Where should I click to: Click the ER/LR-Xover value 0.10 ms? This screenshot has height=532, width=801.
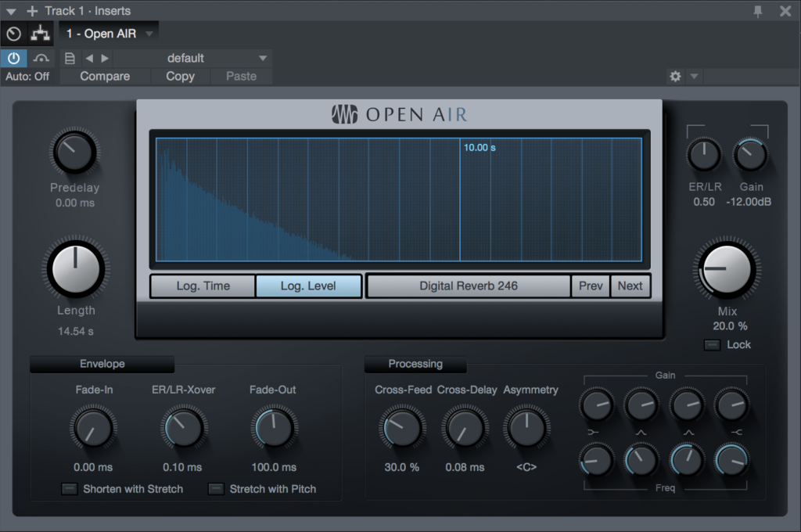point(182,467)
